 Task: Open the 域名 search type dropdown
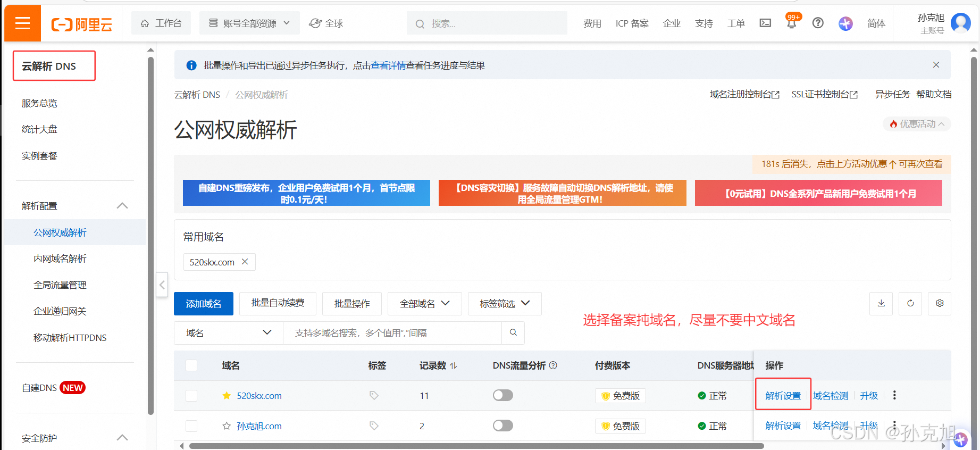pos(229,332)
